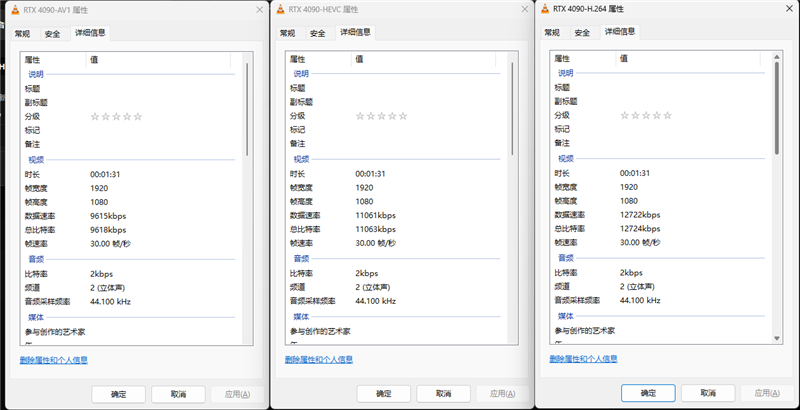
Task: Click the 属性 column header in the AV1 window
Action: pyautogui.click(x=53, y=60)
